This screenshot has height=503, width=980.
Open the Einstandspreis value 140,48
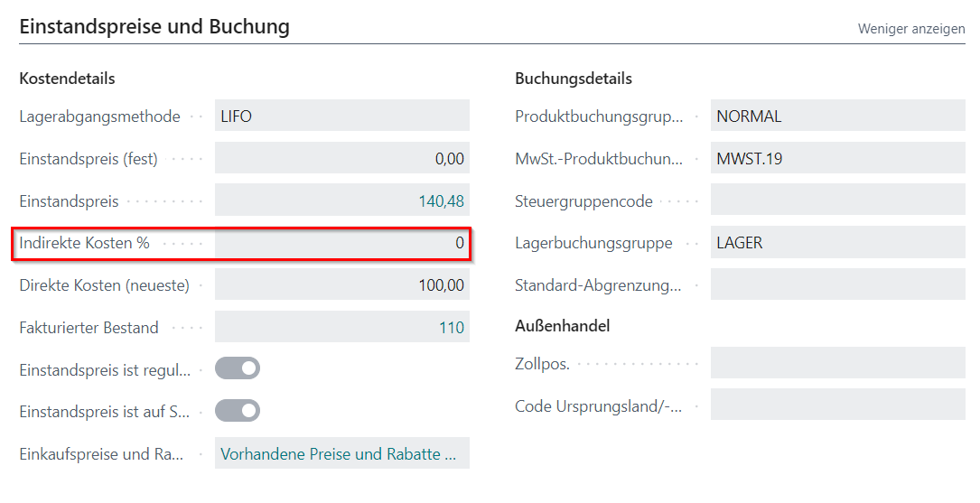pos(441,201)
